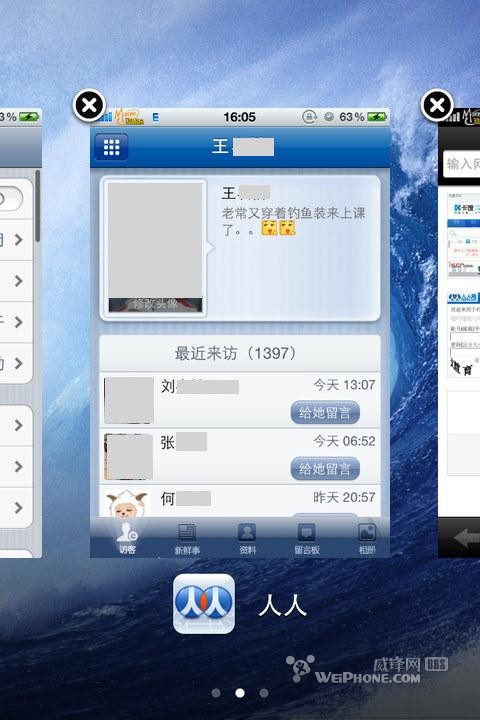Open the grid menu button in 人人 header
Screen dimensions: 480x720
click(x=111, y=147)
